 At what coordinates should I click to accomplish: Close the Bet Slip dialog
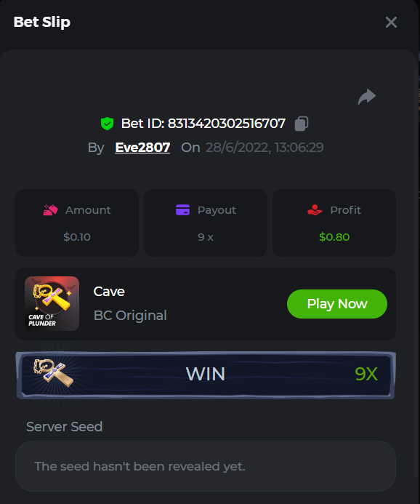tap(391, 22)
